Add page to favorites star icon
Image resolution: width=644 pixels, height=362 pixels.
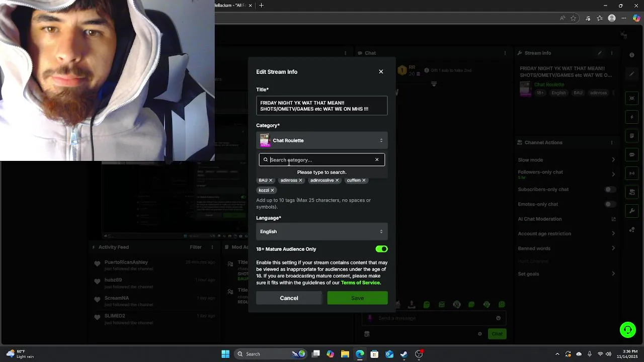[573, 18]
